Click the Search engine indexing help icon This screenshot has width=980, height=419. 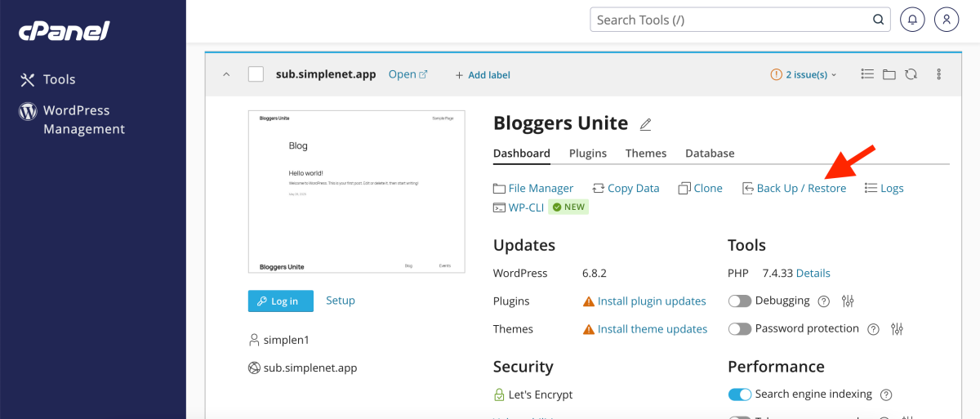tap(886, 394)
